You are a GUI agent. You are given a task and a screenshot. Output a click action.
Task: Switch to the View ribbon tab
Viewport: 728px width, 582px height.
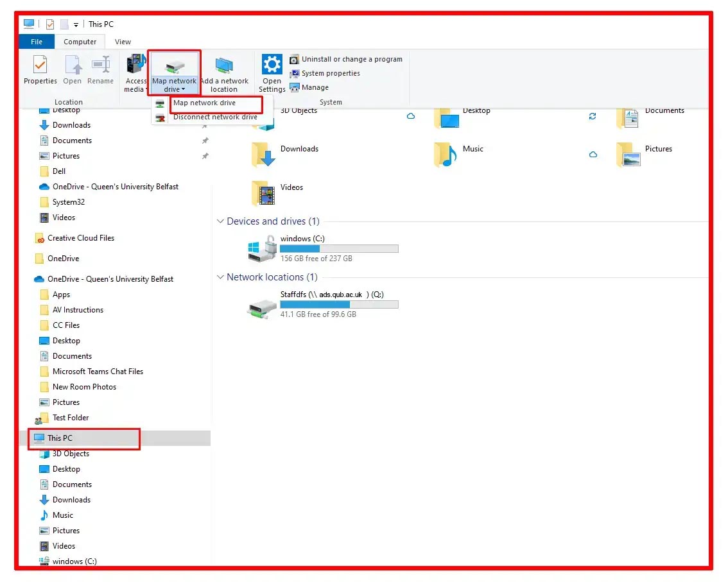[x=122, y=41]
